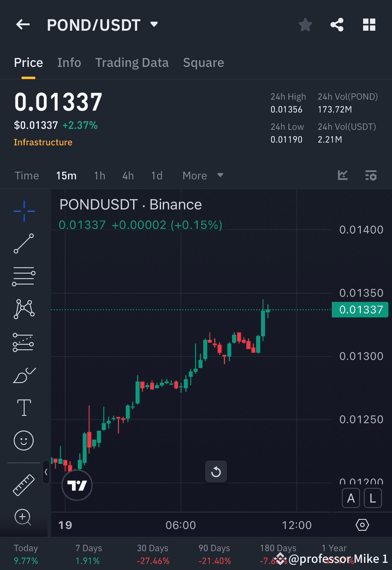The width and height of the screenshot is (392, 570).
Task: Toggle the favorite star for POND/USDT
Action: 305,25
